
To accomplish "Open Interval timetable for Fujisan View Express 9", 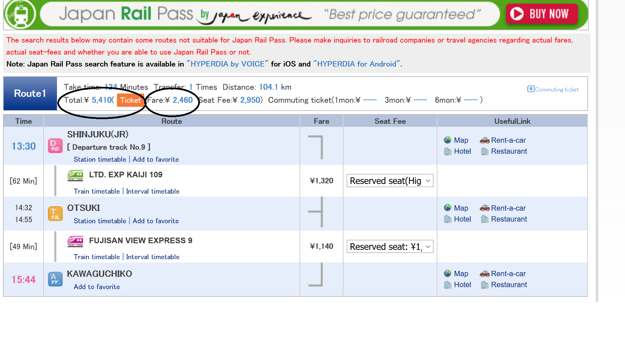I will (153, 257).
